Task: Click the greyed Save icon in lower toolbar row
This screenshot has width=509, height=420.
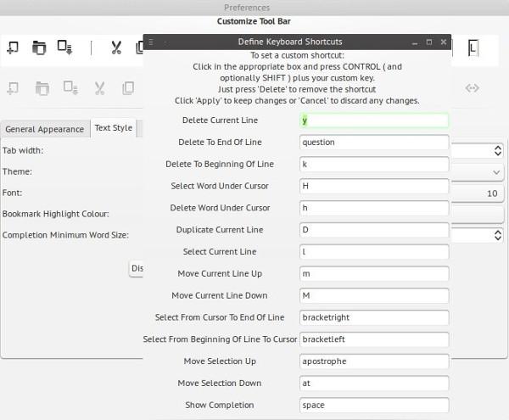Action: point(70,87)
